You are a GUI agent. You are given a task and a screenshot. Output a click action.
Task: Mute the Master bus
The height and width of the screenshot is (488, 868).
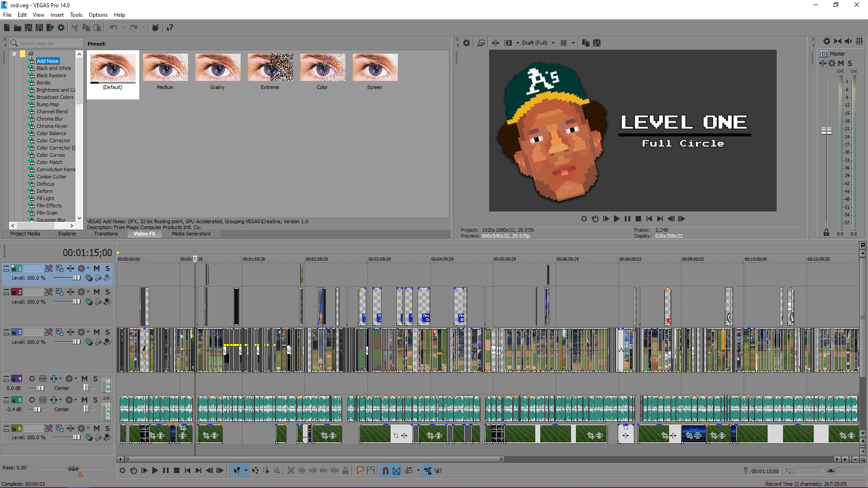click(x=841, y=63)
